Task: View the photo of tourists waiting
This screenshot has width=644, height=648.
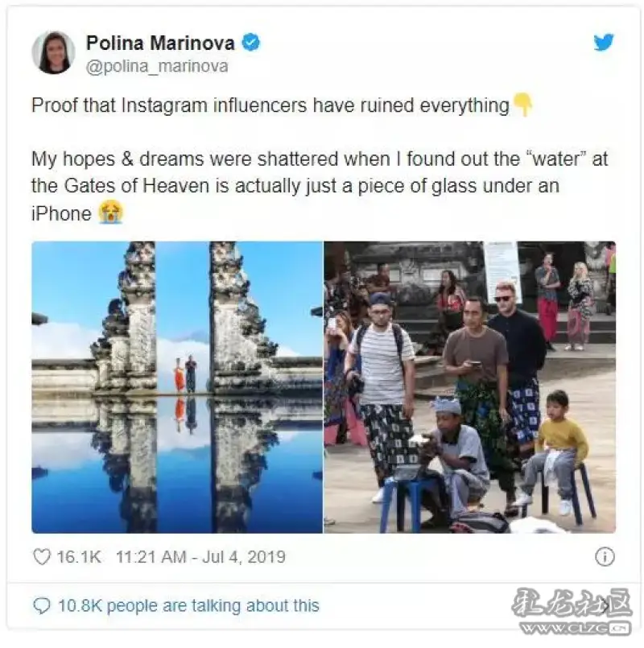Action: tap(470, 387)
